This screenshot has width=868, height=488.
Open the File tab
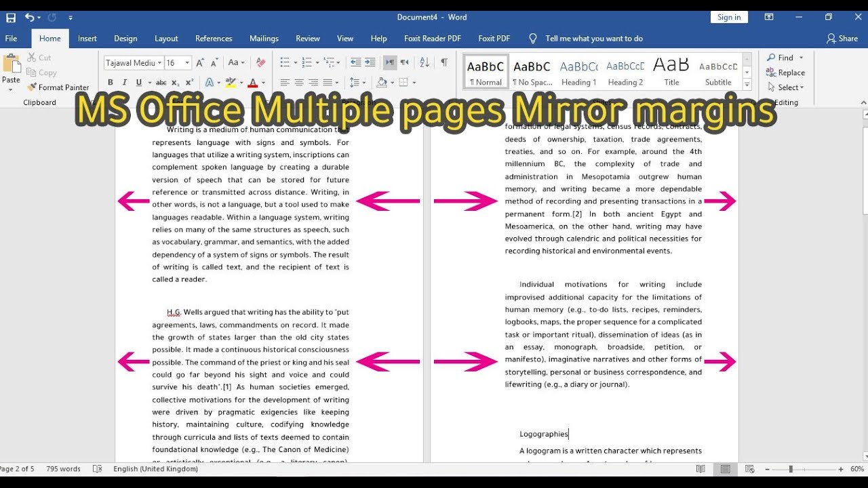click(12, 39)
